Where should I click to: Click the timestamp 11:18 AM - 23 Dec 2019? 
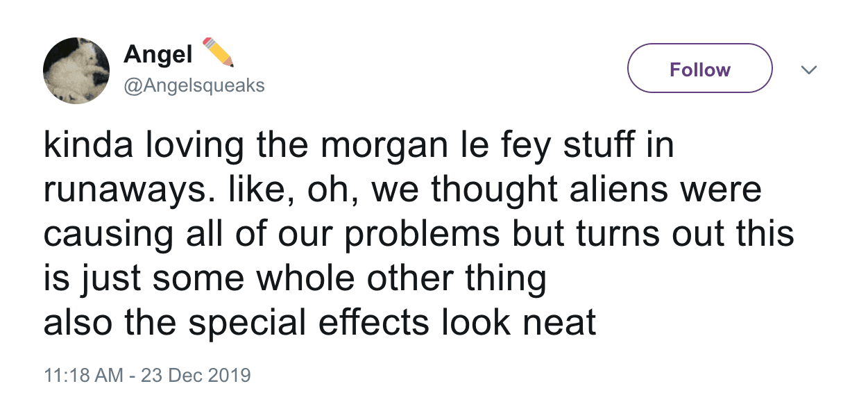pyautogui.click(x=146, y=374)
